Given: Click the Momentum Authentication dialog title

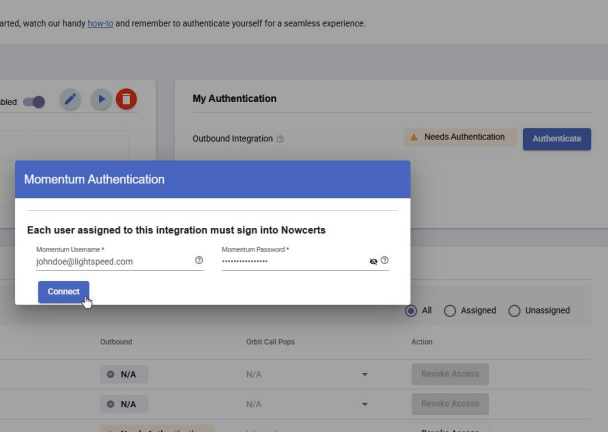Looking at the screenshot, I should 94,179.
